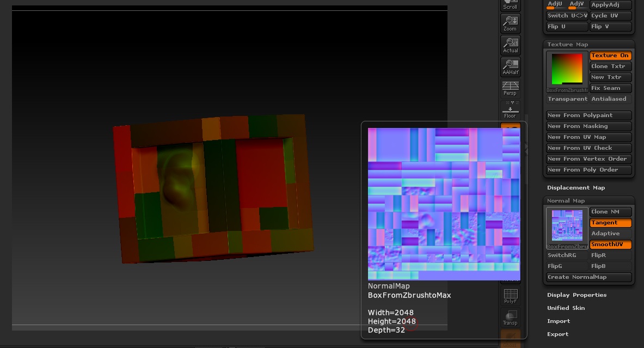The height and width of the screenshot is (348, 644).
Task: Toggle the FlipB option
Action: point(610,266)
